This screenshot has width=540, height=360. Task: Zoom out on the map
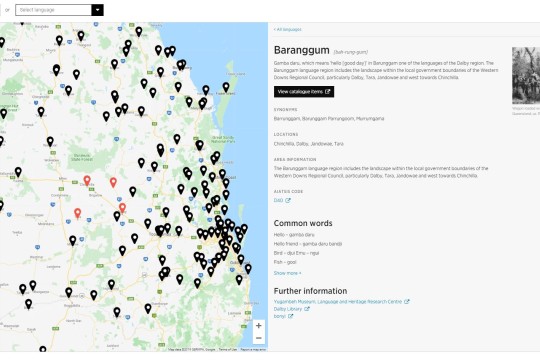[x=259, y=338]
